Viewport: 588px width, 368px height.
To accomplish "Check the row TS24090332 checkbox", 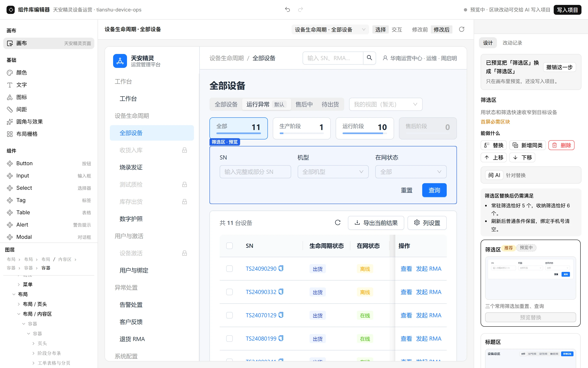I will point(229,292).
